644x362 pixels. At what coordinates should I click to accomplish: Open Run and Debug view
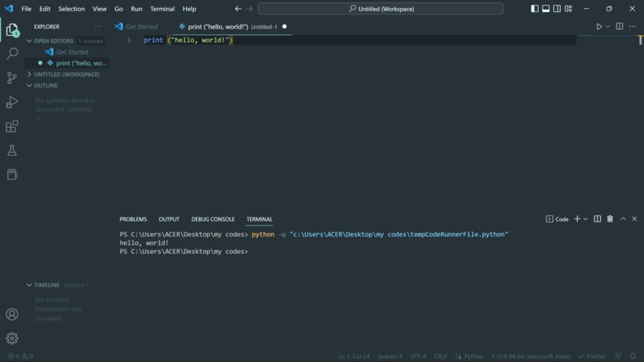[12, 102]
